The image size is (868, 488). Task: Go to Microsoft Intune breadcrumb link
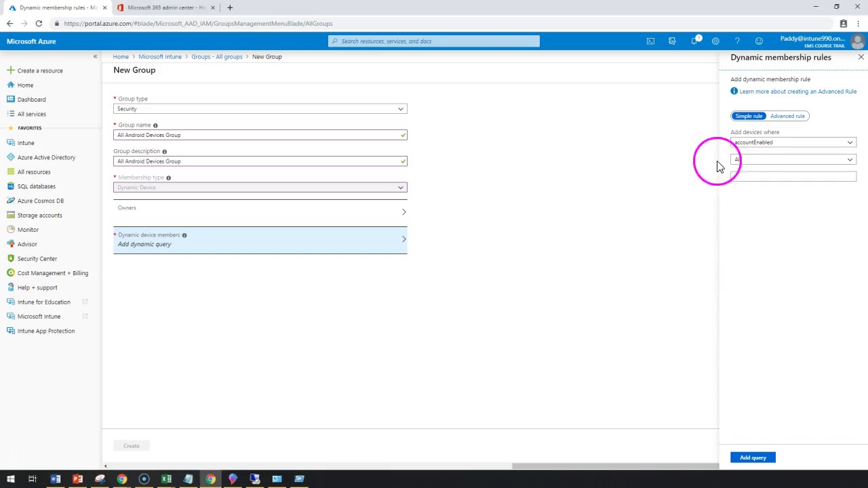click(x=160, y=57)
